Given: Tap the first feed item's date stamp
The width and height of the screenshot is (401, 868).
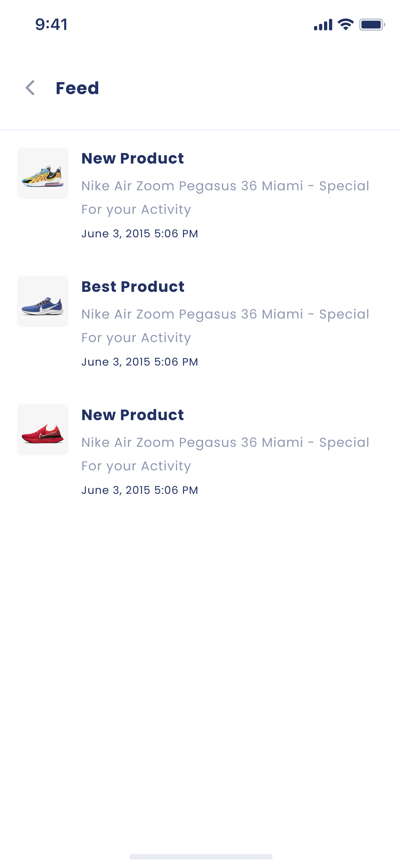Looking at the screenshot, I should tap(140, 234).
